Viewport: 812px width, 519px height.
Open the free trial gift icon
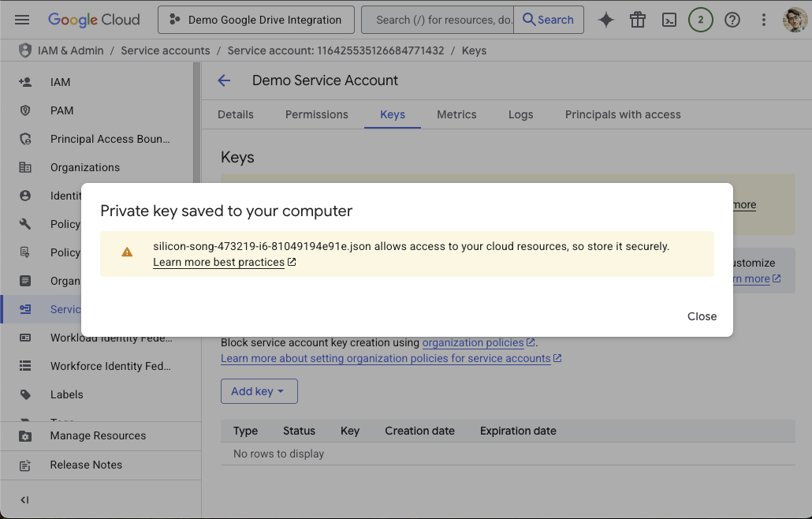(638, 20)
